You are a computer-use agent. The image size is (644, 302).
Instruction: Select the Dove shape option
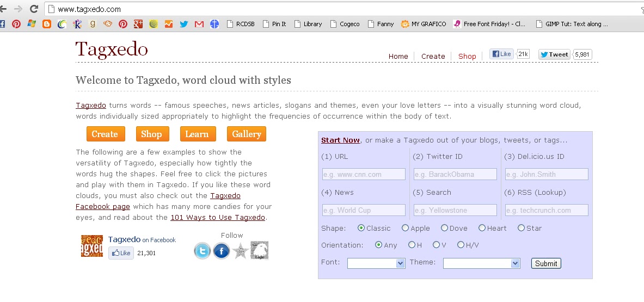[x=444, y=228]
